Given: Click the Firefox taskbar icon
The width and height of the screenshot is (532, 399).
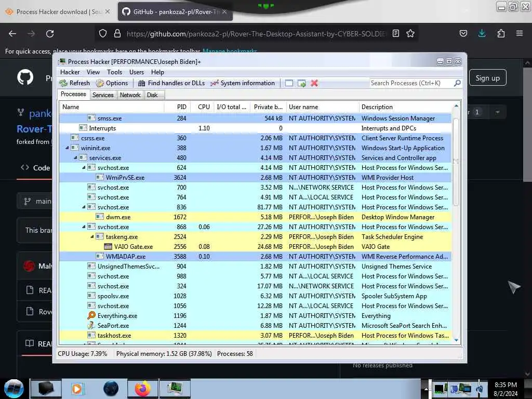Looking at the screenshot, I should (142, 389).
